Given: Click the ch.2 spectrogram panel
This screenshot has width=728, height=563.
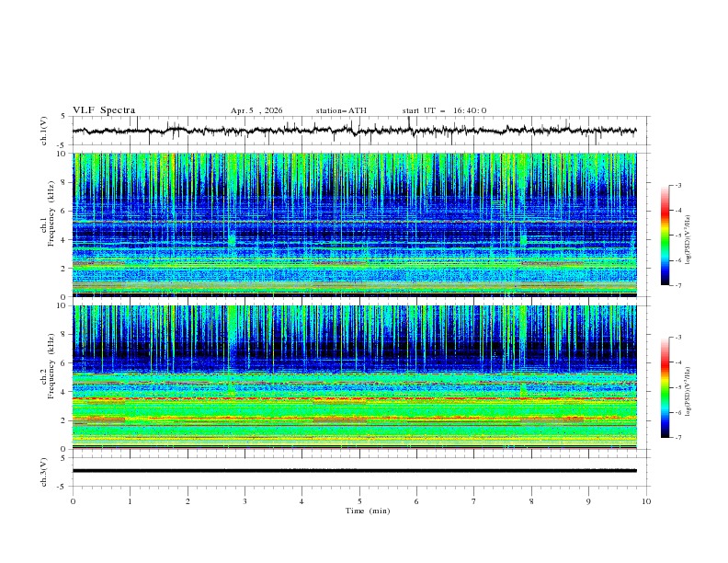Looking at the screenshot, I should pyautogui.click(x=355, y=377).
